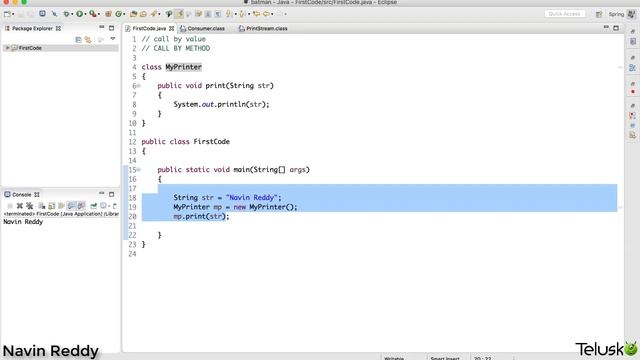The image size is (640, 360).
Task: Click Remove All Terminated Launches double-X icon
Action: point(29,206)
